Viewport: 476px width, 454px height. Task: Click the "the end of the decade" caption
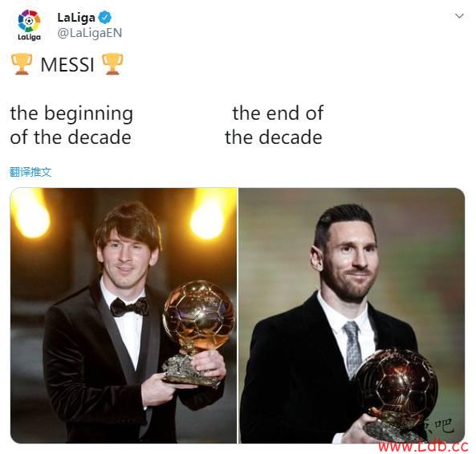(275, 125)
